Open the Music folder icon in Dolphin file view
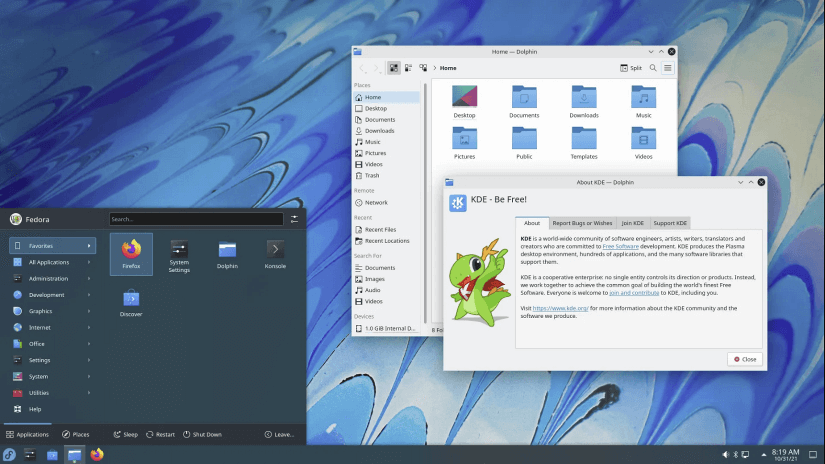825x464 pixels. 643,102
